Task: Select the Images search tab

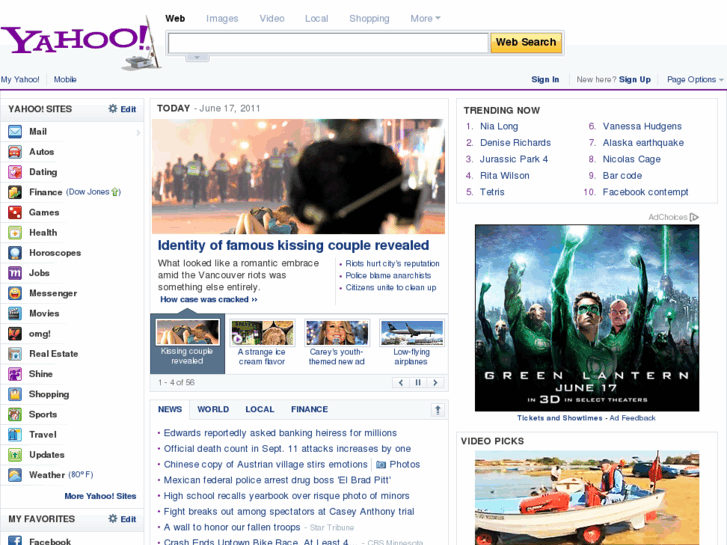Action: click(222, 19)
